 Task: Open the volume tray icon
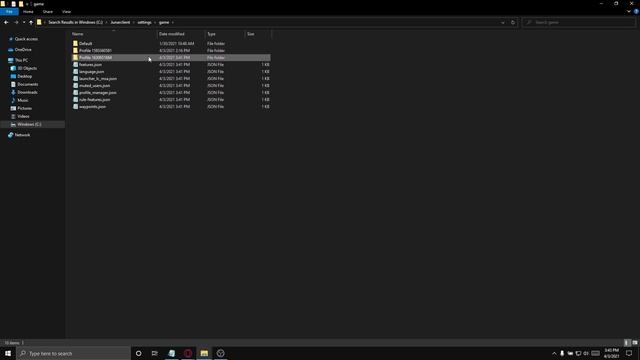point(586,353)
